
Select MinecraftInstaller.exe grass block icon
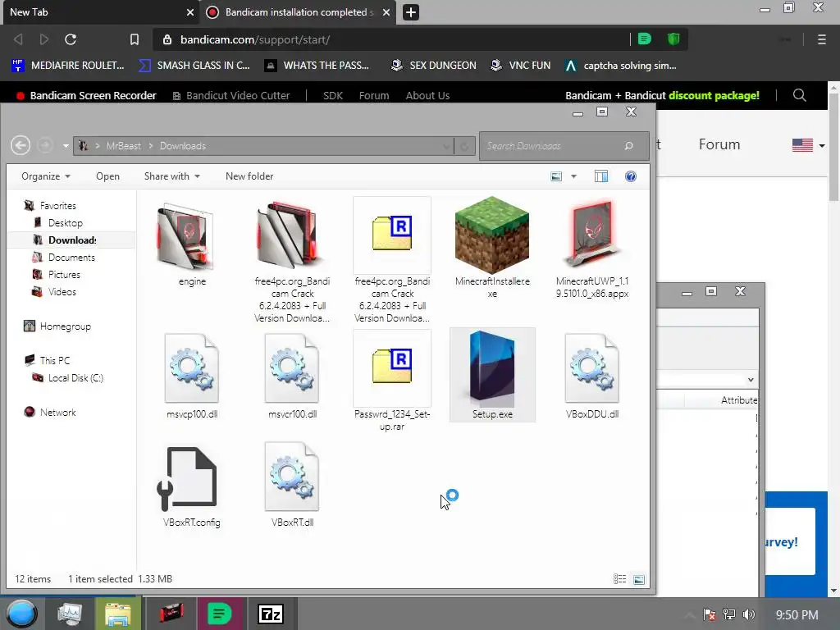coord(492,235)
